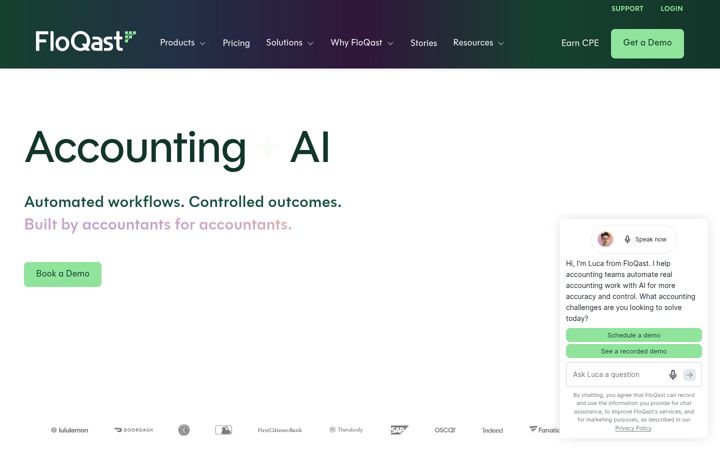
Task: Click the Get a Demo button
Action: point(647,44)
